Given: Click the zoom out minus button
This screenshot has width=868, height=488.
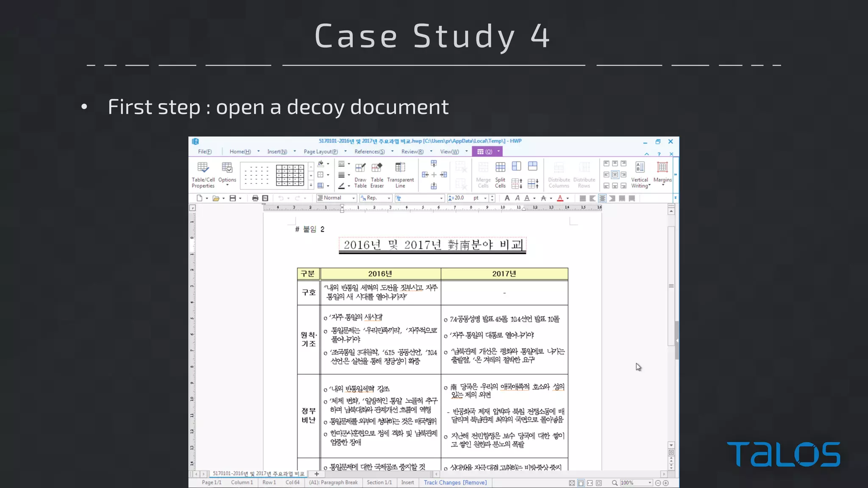Looking at the screenshot, I should tap(658, 483).
